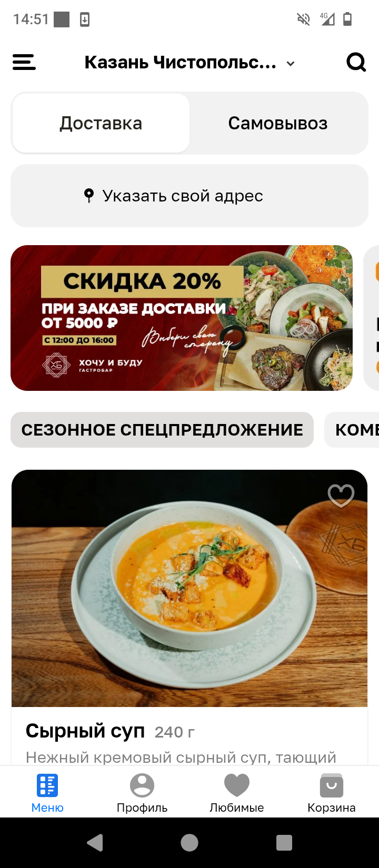
Task: Open the hamburger menu
Action: pos(24,63)
